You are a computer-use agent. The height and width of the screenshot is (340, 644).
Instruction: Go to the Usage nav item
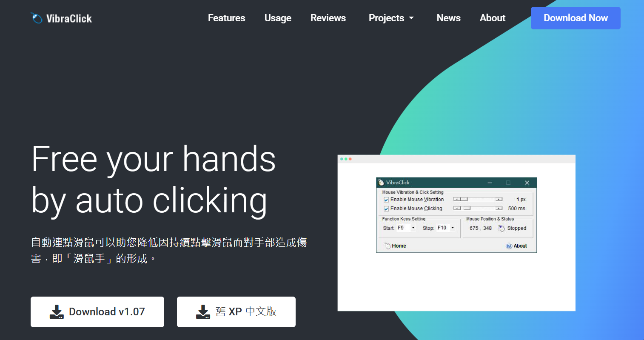coord(278,18)
